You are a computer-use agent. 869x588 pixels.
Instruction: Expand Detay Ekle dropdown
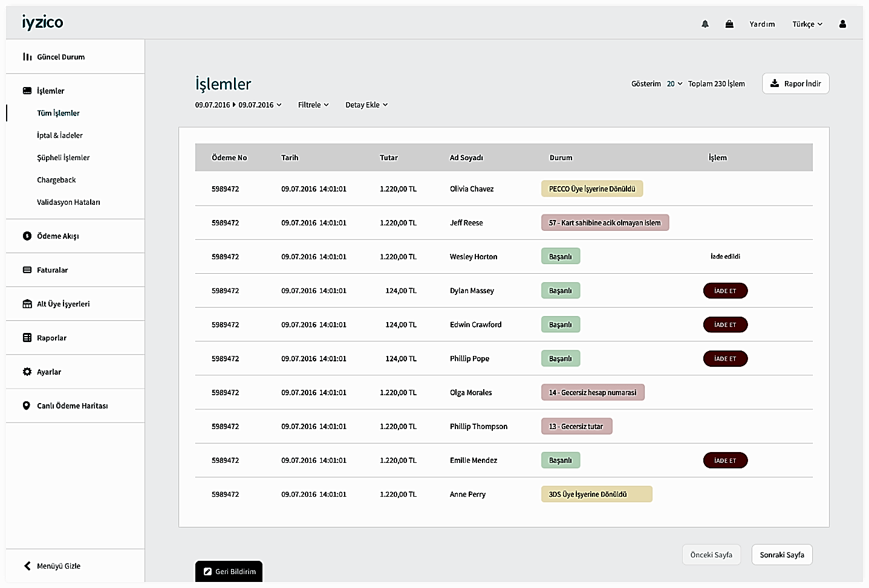pyautogui.click(x=366, y=105)
